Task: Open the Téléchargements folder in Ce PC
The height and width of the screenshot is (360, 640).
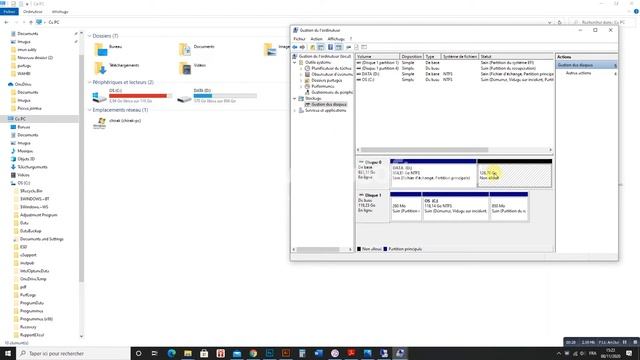Action: pyautogui.click(x=117, y=68)
